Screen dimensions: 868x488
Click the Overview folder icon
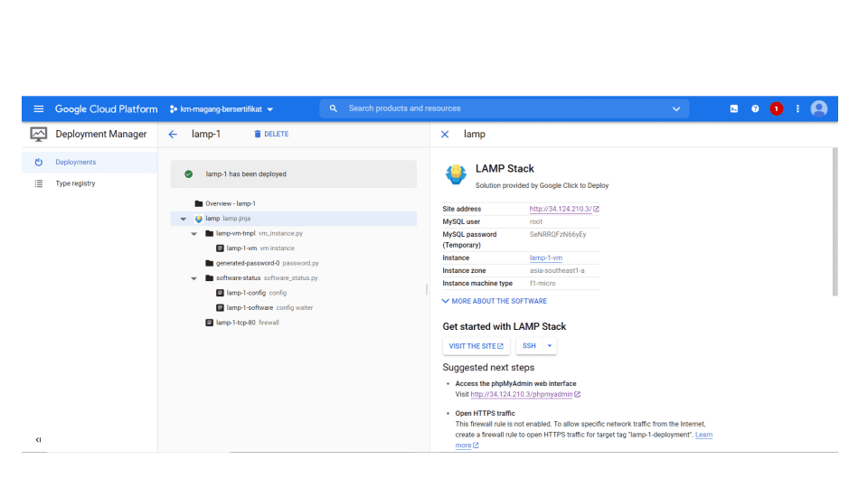(199, 203)
